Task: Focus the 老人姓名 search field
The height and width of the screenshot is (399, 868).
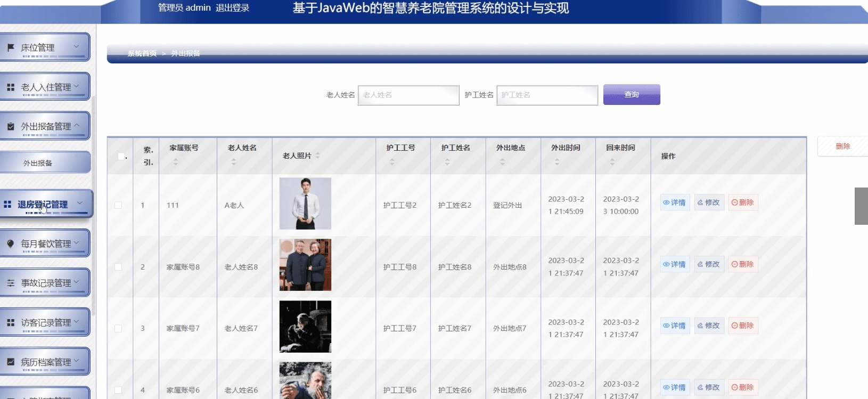Action: 408,95
